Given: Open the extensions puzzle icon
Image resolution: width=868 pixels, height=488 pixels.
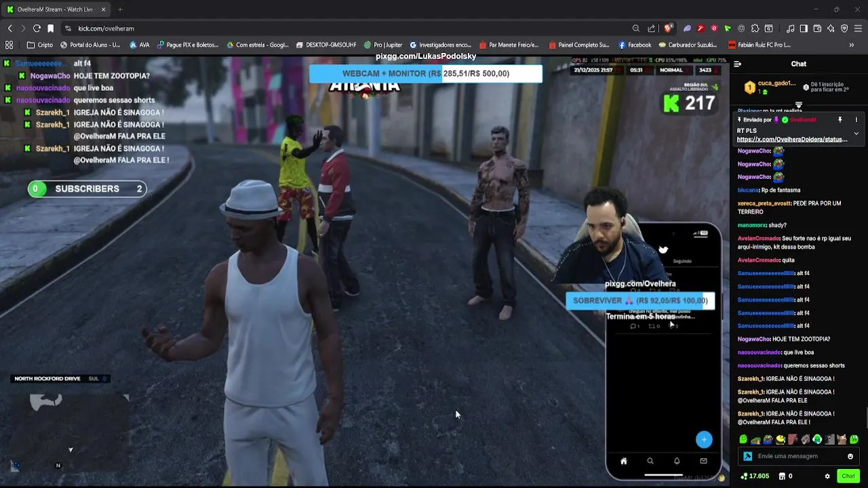Looking at the screenshot, I should click(755, 28).
